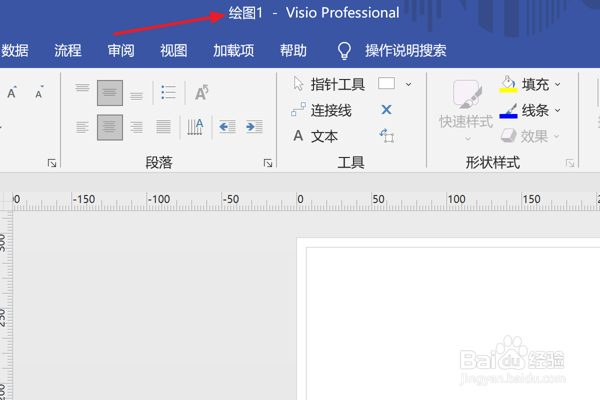
Task: Align text to top
Action: coord(82,88)
